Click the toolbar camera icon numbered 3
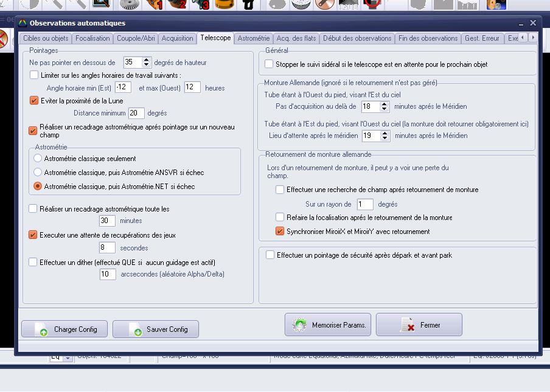This screenshot has height=392, width=550. click(199, 5)
